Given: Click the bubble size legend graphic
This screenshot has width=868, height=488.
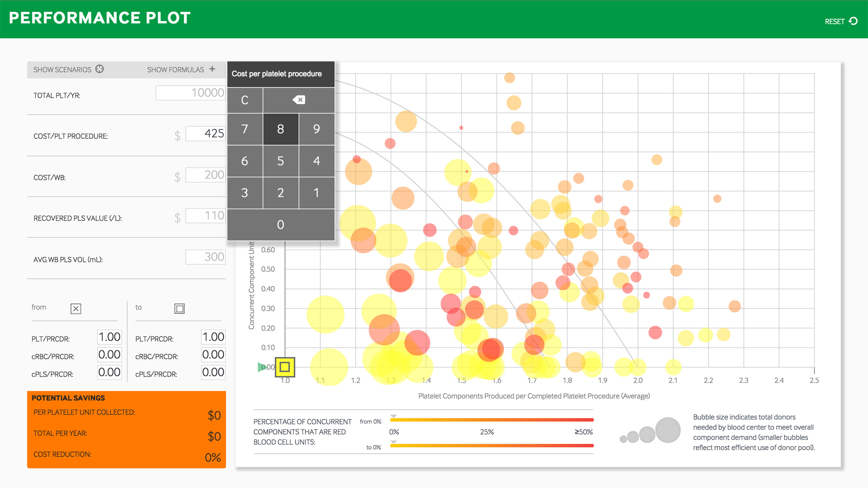Looking at the screenshot, I should click(650, 430).
